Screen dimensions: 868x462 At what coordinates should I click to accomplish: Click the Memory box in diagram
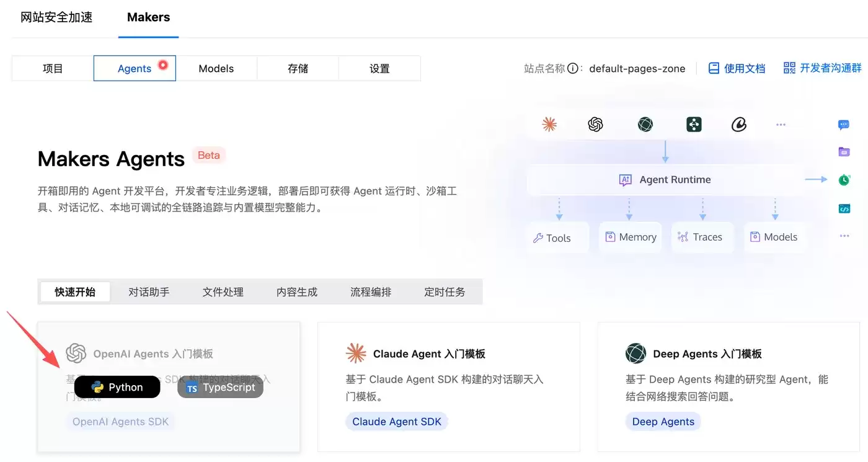(x=631, y=237)
